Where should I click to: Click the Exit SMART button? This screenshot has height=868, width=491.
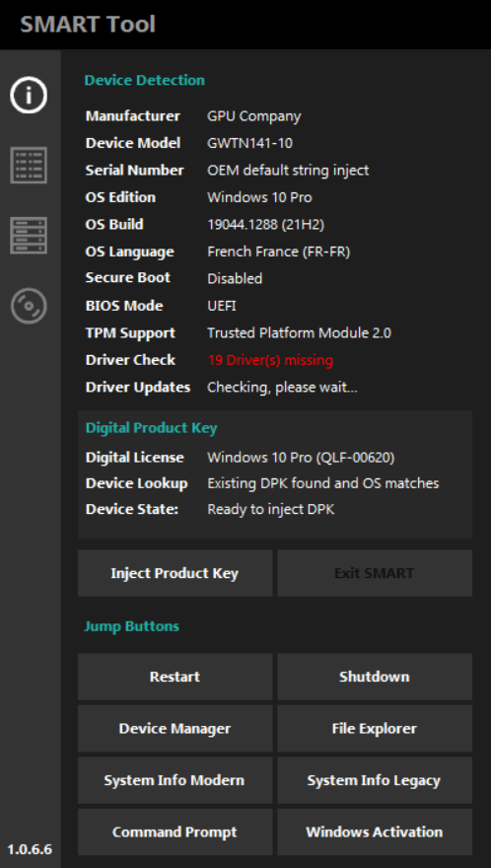(375, 573)
